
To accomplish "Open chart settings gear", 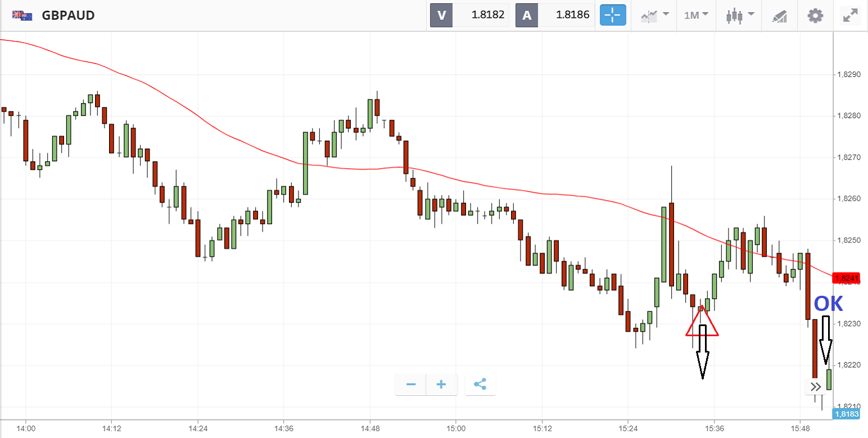I will pyautogui.click(x=815, y=15).
